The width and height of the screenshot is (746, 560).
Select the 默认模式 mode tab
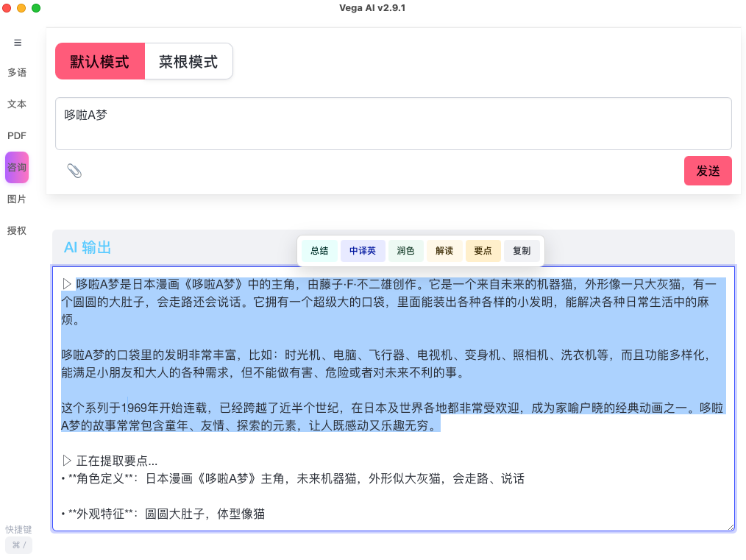click(x=99, y=61)
